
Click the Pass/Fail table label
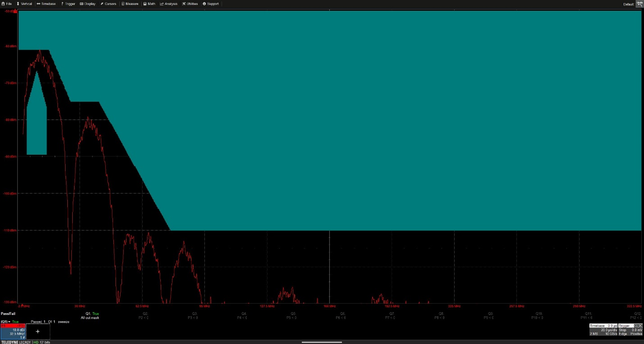coord(8,314)
